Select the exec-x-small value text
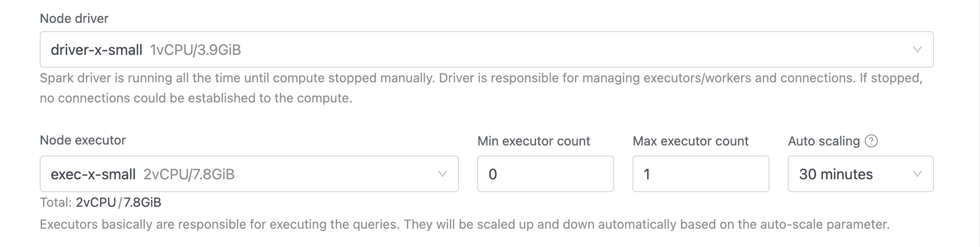 point(93,174)
